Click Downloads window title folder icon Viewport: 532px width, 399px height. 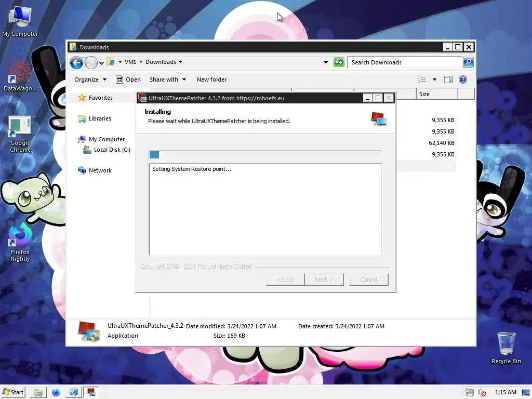[73, 47]
